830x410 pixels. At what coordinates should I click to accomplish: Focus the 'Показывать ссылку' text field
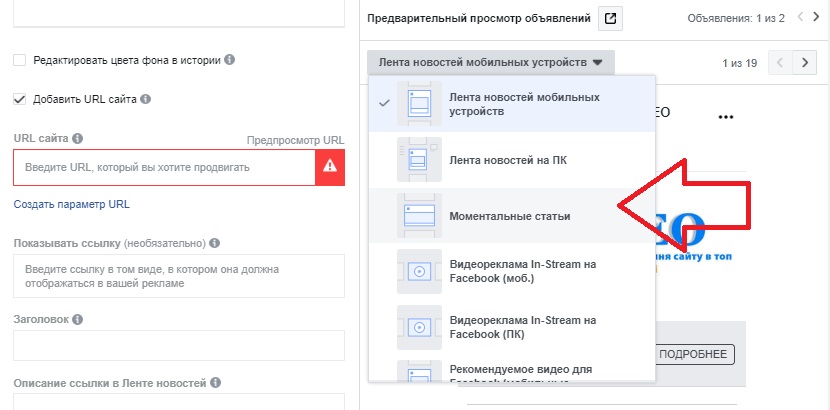click(x=179, y=276)
